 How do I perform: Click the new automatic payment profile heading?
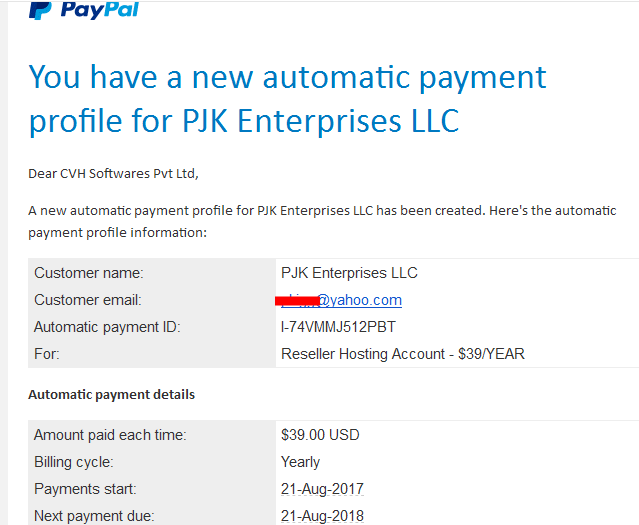(288, 98)
